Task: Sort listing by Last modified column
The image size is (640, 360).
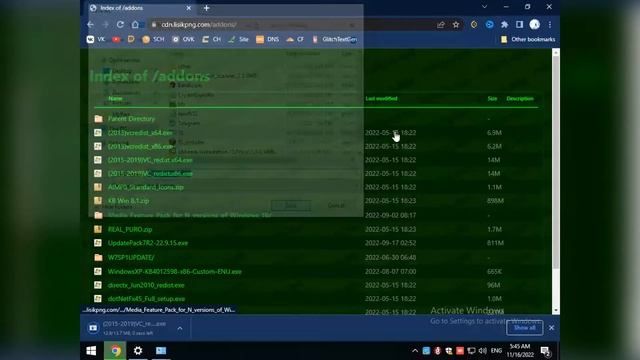Action: click(x=381, y=98)
